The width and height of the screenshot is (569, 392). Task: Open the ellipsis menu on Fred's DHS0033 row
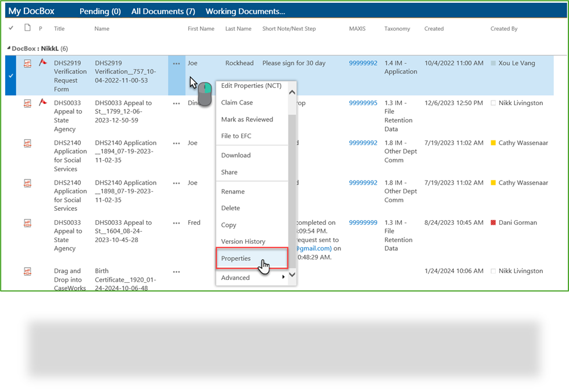pos(176,222)
